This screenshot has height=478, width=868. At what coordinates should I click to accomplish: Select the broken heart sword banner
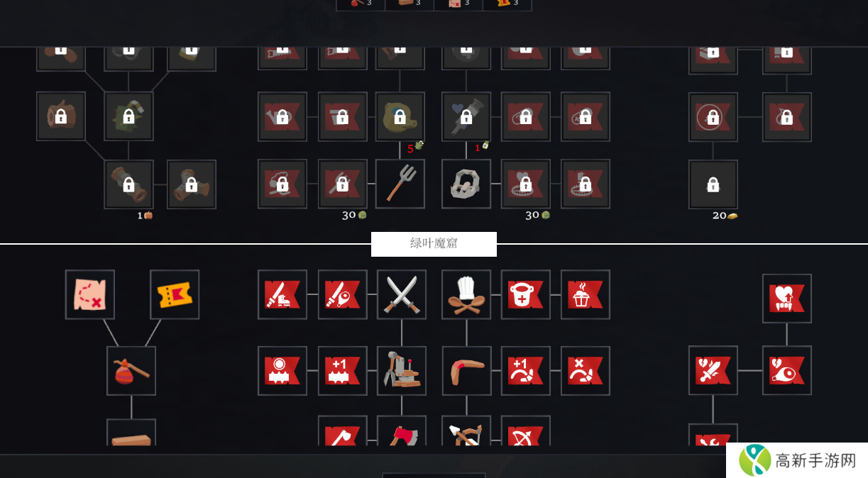[713, 370]
